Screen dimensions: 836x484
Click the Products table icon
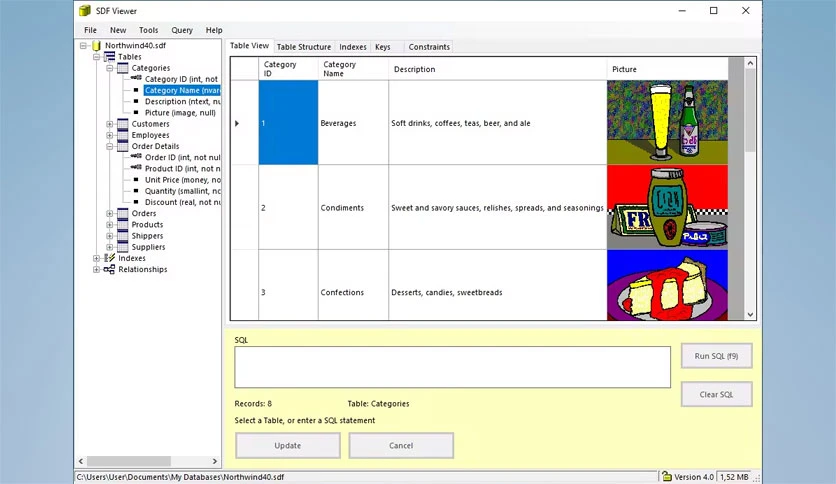click(x=123, y=224)
